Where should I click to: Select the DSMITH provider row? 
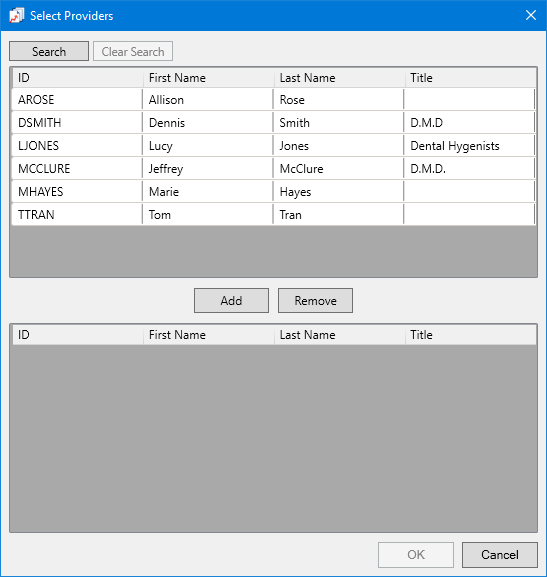tap(273, 123)
